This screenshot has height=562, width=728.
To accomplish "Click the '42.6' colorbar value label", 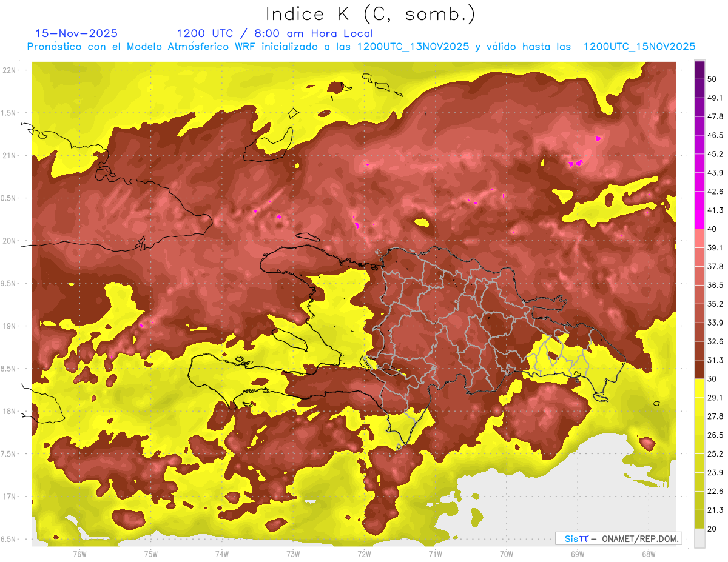I will (715, 192).
